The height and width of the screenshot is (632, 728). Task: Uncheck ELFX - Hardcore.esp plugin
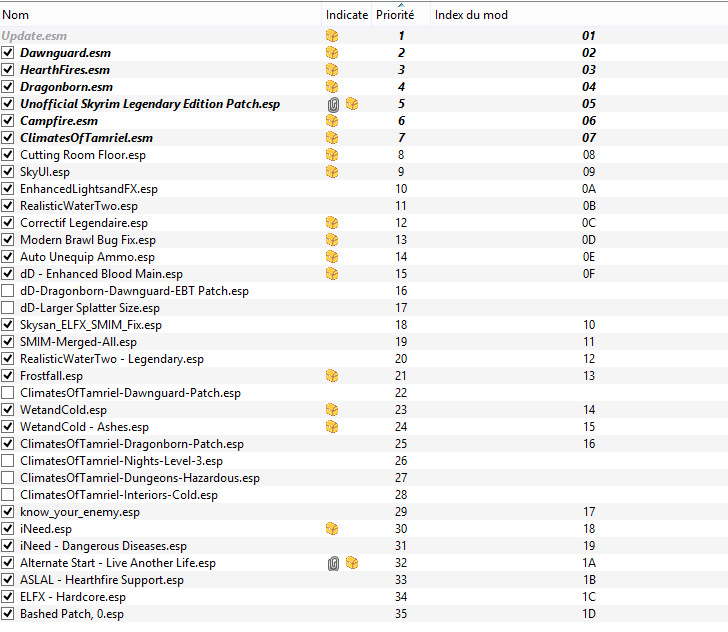[7, 597]
